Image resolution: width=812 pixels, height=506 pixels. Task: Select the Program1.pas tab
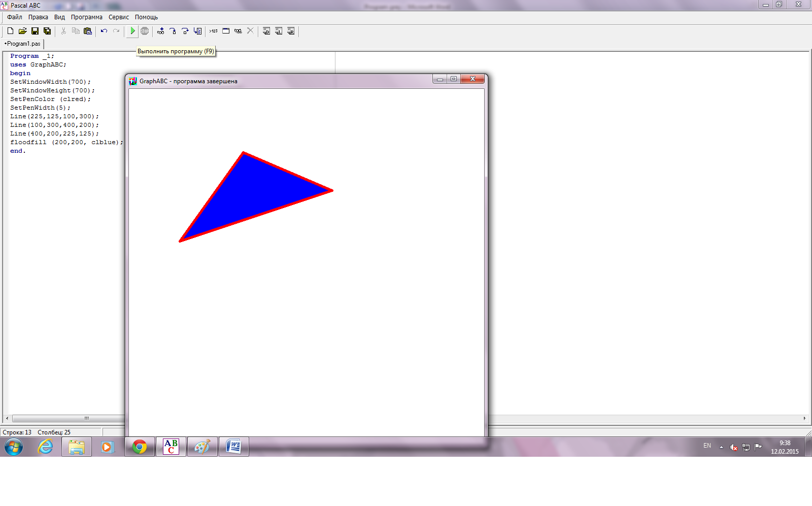pos(23,44)
